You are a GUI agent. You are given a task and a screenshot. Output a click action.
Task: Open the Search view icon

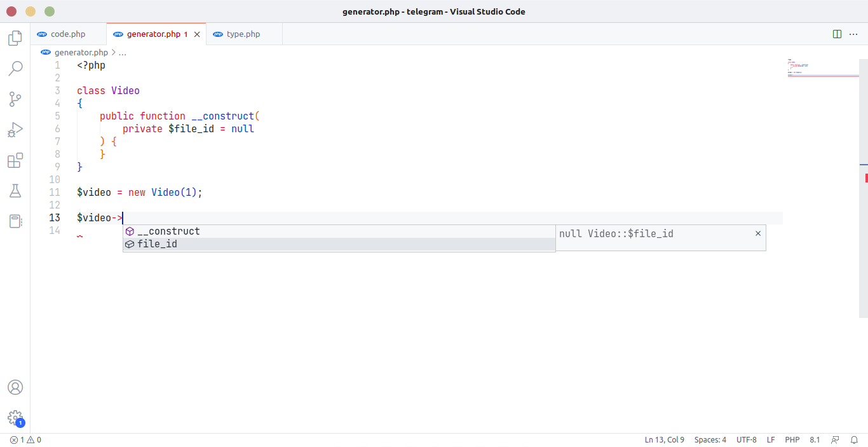15,68
